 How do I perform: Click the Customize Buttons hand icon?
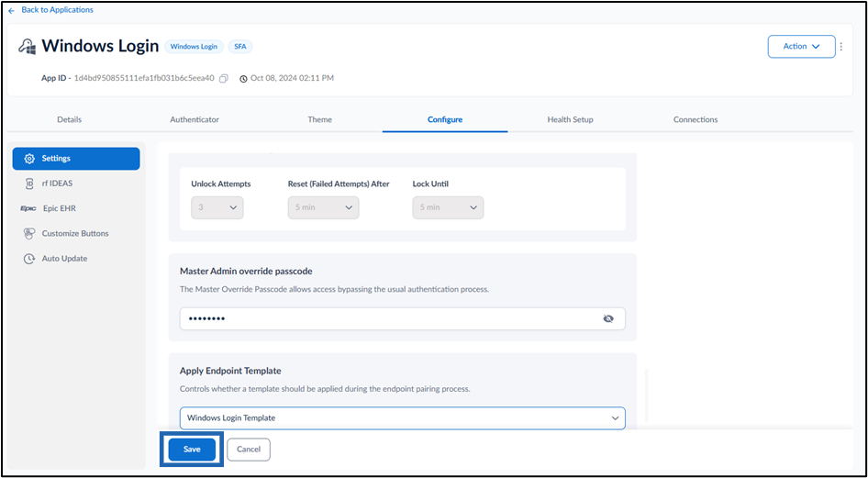pos(29,233)
